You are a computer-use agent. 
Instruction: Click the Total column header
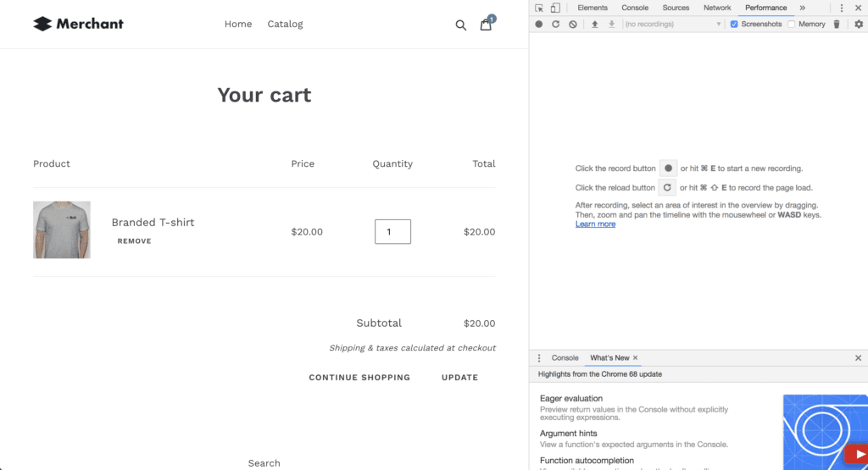pos(484,163)
